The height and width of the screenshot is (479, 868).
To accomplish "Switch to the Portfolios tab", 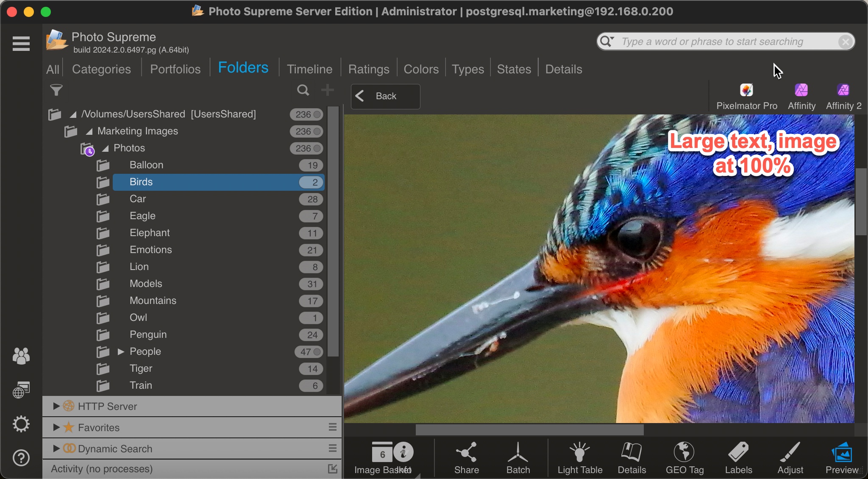I will [175, 69].
